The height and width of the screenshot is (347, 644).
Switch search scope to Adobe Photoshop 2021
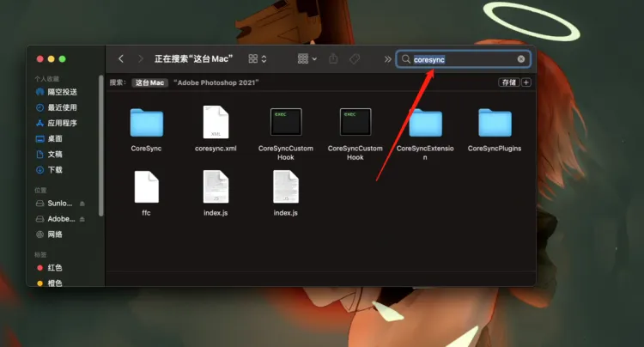[x=216, y=82]
